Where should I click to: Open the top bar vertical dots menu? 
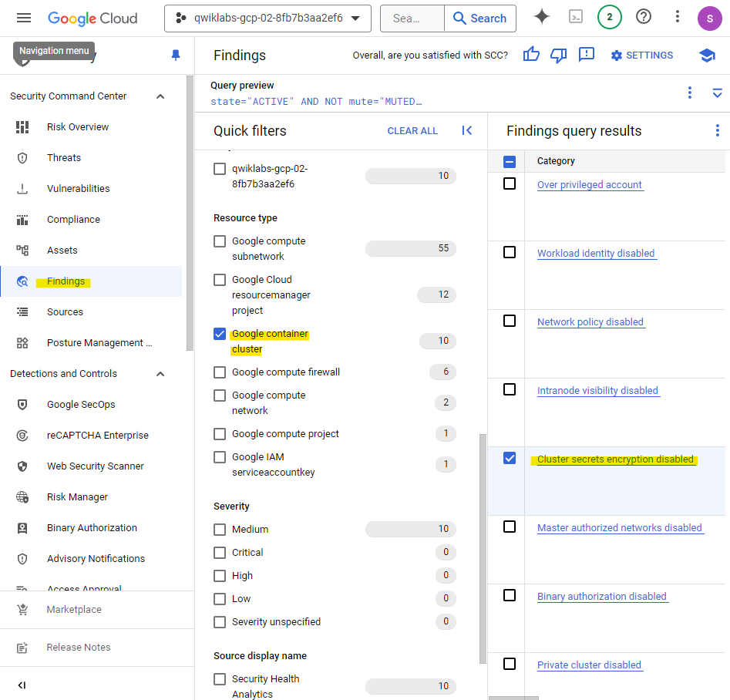(678, 17)
